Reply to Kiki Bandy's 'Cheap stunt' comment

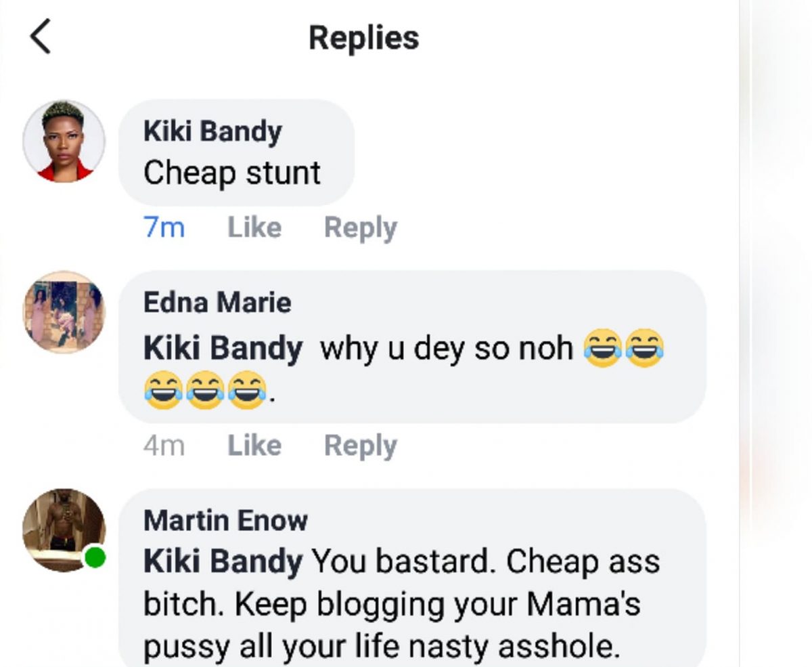click(360, 228)
